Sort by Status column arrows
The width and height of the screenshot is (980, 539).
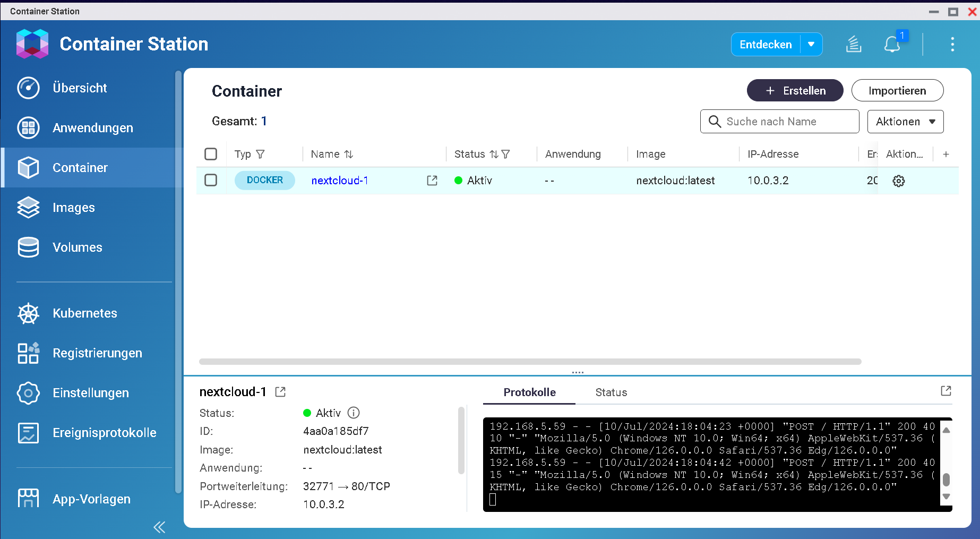(494, 154)
